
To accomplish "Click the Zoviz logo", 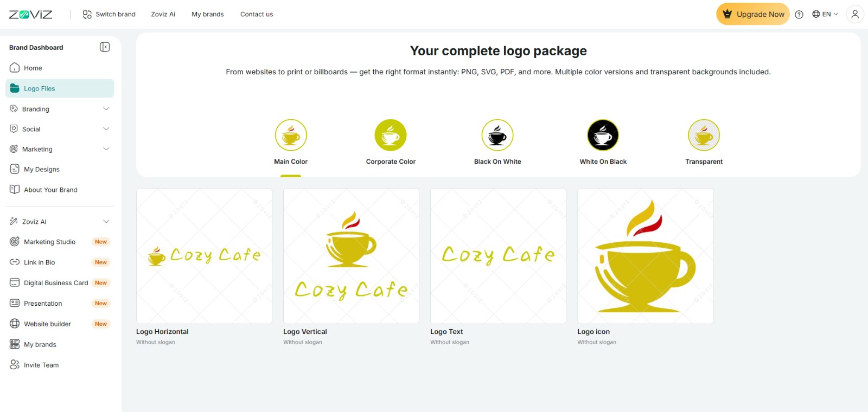I will [x=31, y=15].
